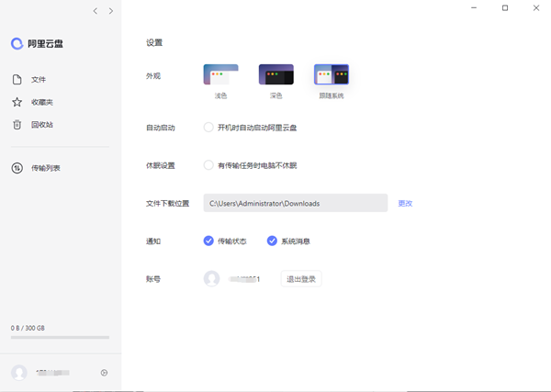Enable auto-start on boot option

point(208,128)
